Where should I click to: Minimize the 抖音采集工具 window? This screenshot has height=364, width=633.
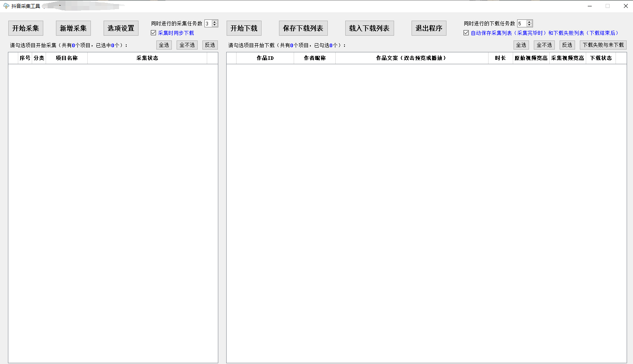(590, 6)
